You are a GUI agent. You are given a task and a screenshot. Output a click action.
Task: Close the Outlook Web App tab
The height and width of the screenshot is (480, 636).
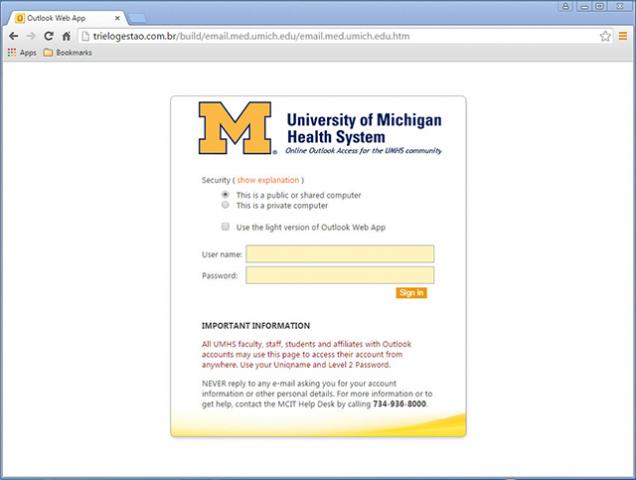[117, 18]
